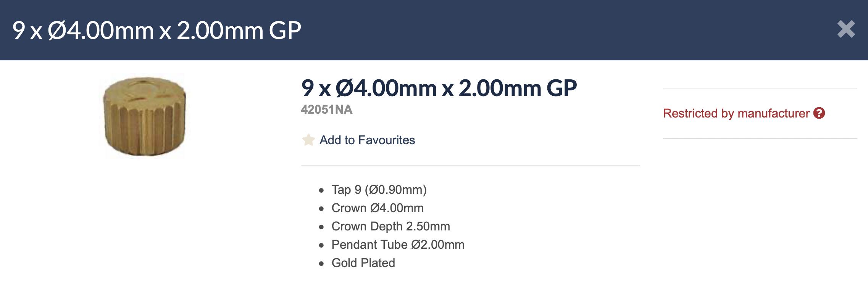Click the divider above Restricted by manufacturer
Image resolution: width=868 pixels, height=293 pixels.
[760, 89]
